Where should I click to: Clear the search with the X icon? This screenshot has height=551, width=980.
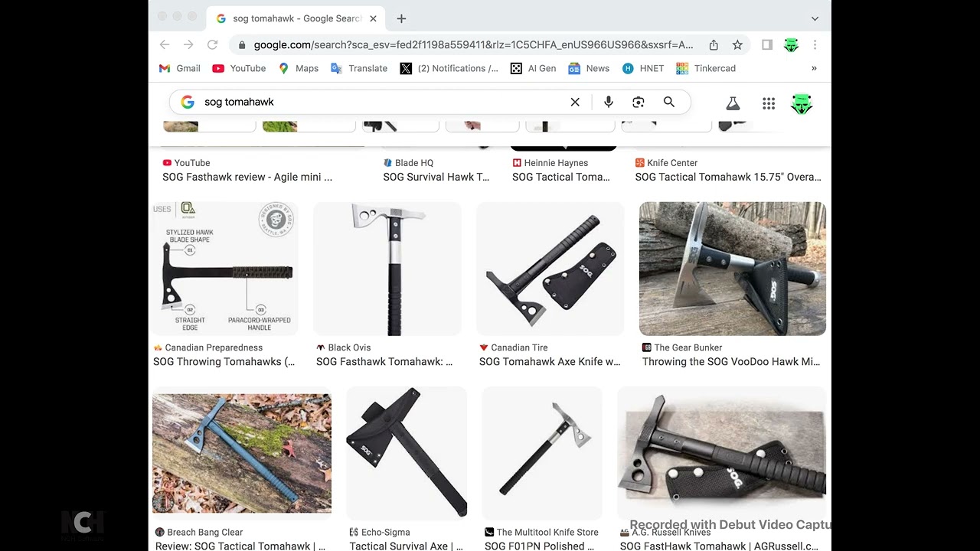pos(575,102)
